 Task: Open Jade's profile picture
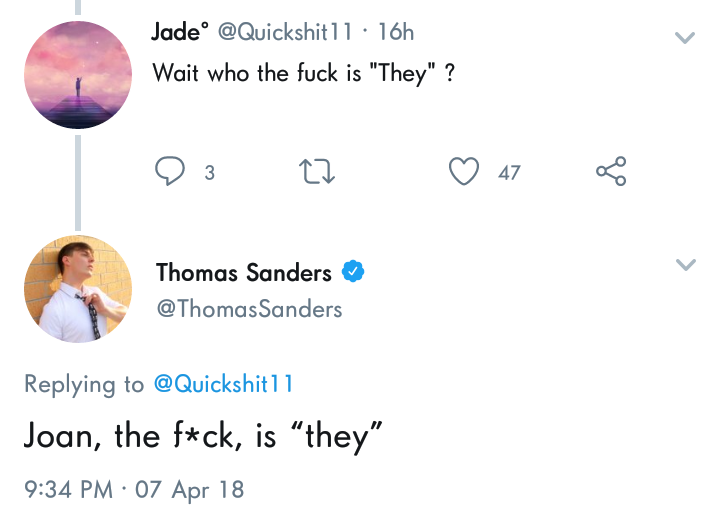tap(78, 75)
